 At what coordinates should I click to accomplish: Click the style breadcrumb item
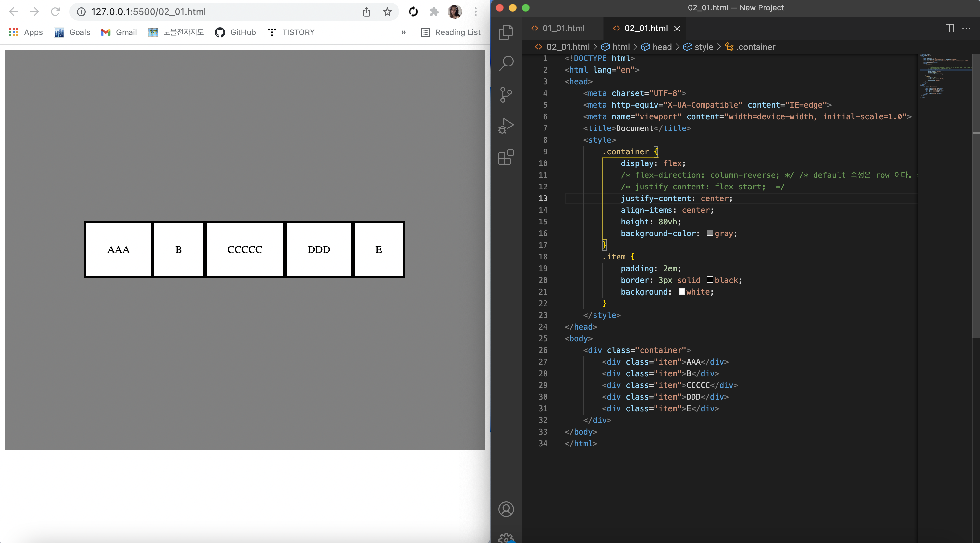pyautogui.click(x=704, y=47)
